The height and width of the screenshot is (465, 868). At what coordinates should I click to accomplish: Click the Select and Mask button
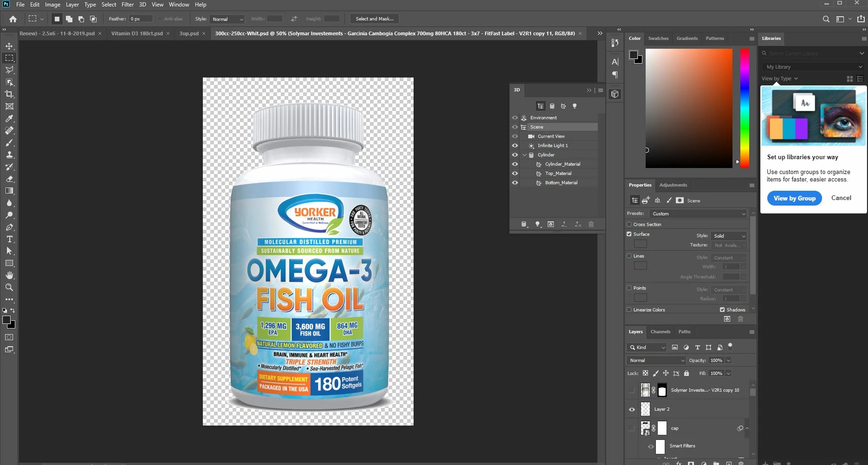point(375,19)
